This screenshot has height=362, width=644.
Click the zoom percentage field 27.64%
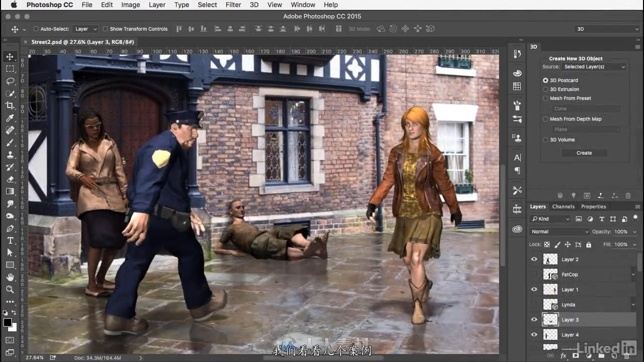click(x=34, y=357)
